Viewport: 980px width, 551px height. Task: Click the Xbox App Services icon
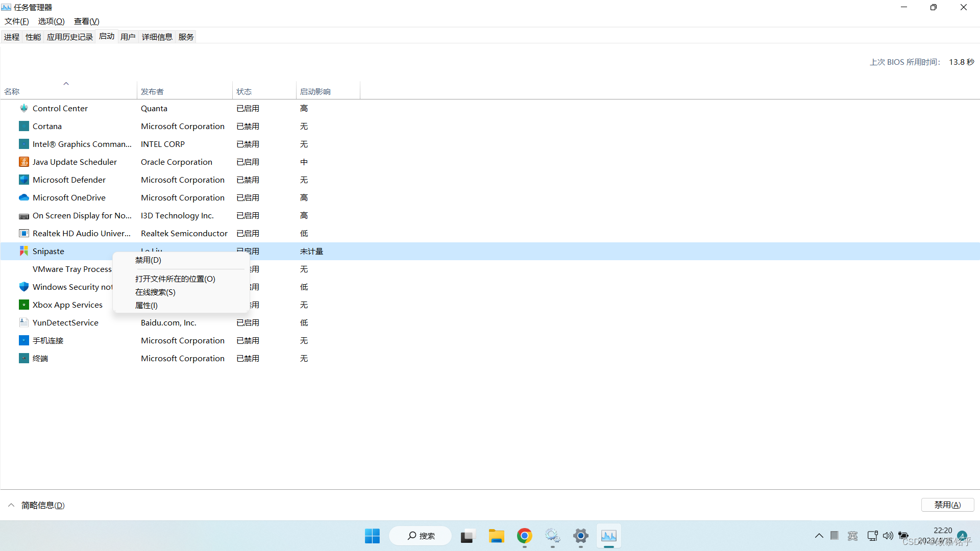point(23,305)
